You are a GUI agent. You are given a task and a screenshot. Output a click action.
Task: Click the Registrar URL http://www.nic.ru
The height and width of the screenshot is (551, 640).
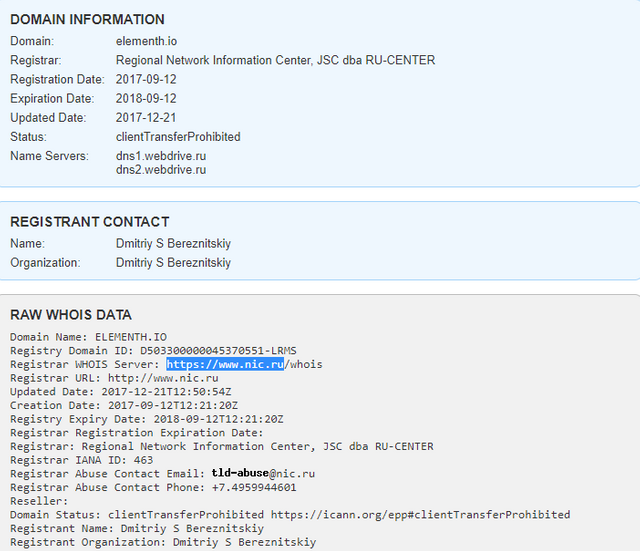163,378
